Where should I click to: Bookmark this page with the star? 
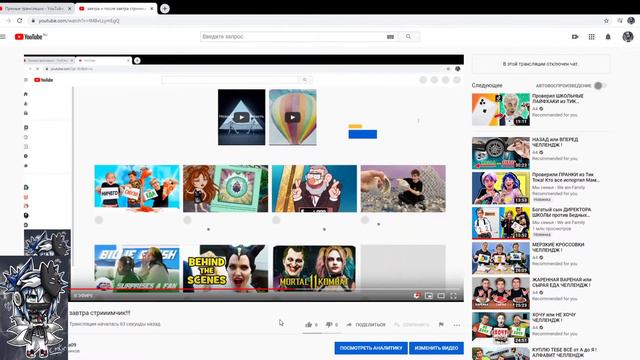606,20
